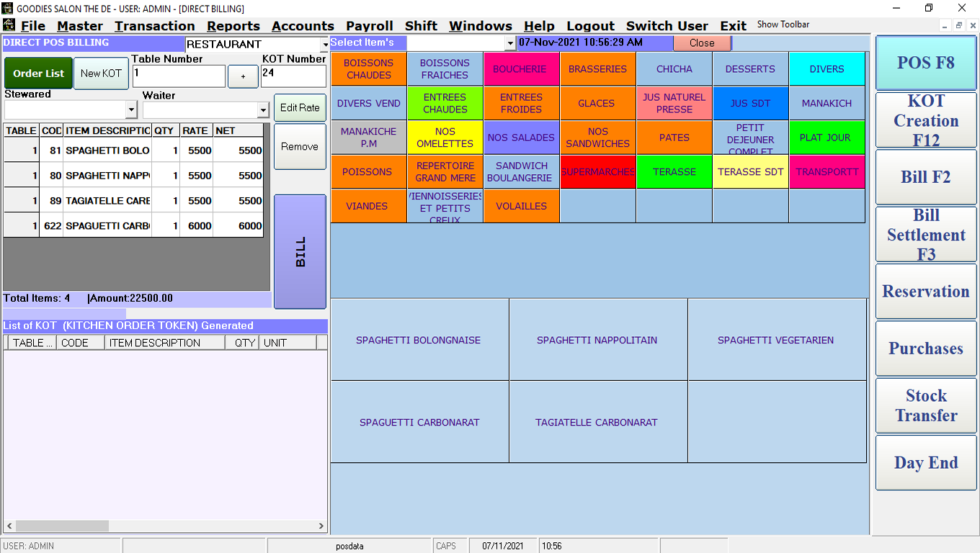Select the VOLAILLES category tile
The image size is (980, 553).
coord(522,206)
